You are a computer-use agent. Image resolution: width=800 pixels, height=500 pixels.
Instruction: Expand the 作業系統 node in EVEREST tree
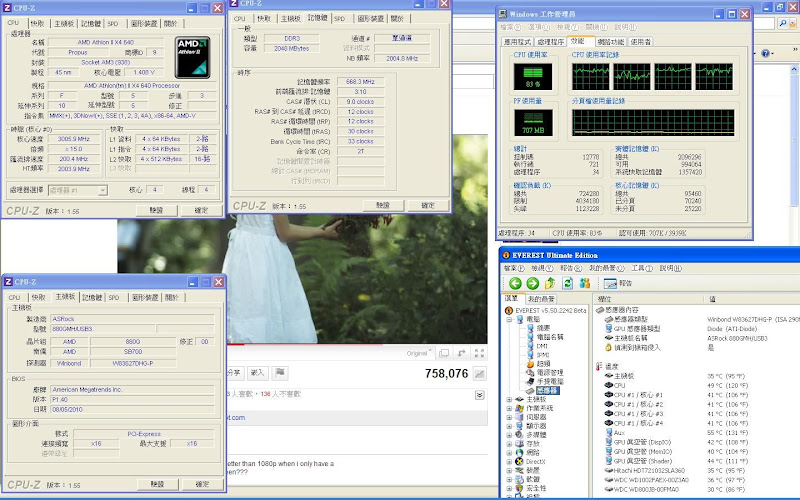pos(509,408)
